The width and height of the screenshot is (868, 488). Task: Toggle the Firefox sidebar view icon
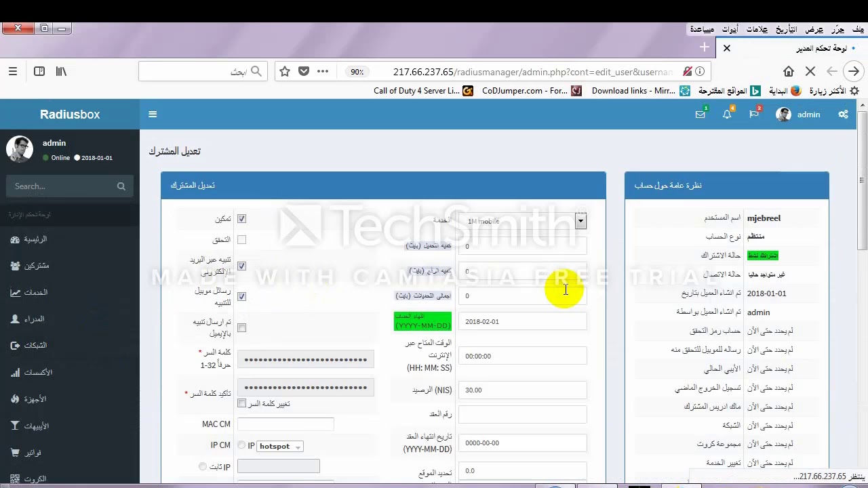point(39,71)
